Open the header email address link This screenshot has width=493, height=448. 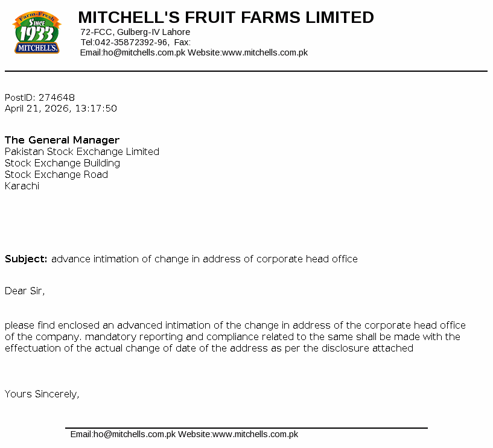[x=144, y=52]
